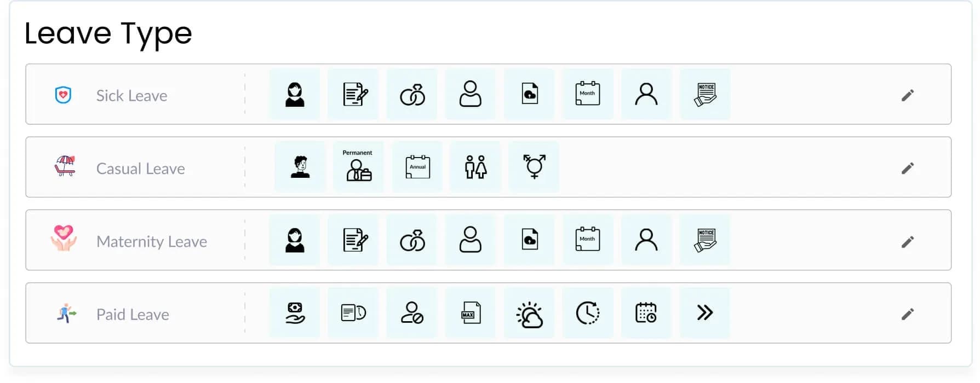Viewport: 980px width, 383px height.
Task: Click the cloud upload document icon in Sick Leave row
Action: [529, 94]
